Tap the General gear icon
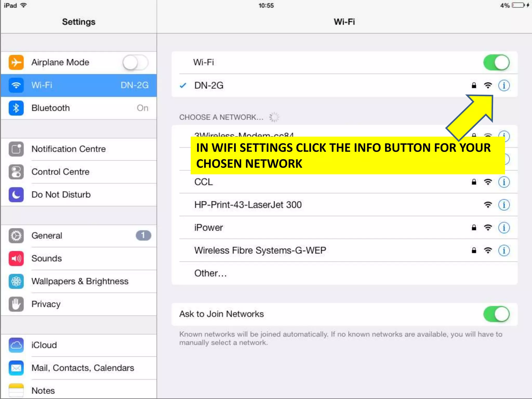This screenshot has height=399, width=532. click(x=16, y=236)
